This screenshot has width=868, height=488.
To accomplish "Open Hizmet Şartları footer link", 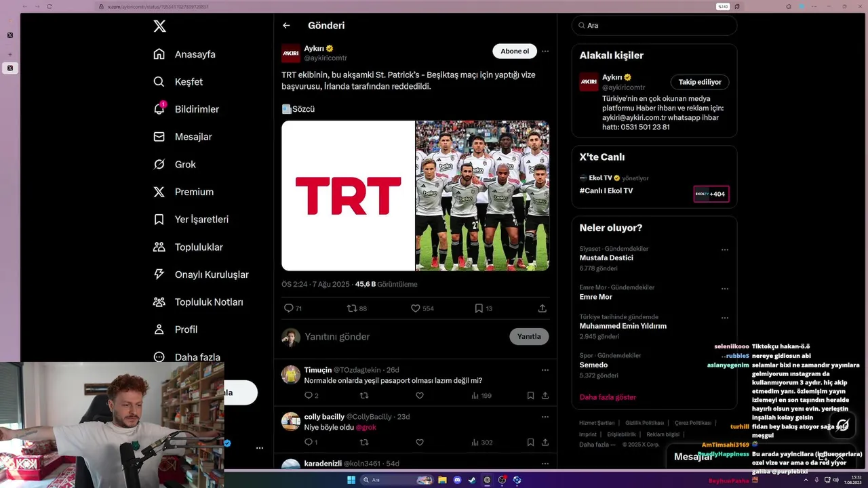I will pos(597,423).
